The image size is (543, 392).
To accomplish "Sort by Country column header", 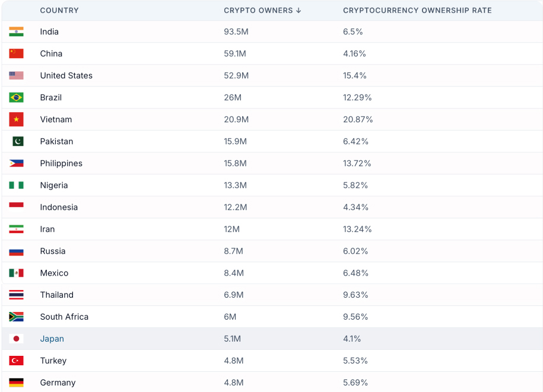I will tap(59, 11).
